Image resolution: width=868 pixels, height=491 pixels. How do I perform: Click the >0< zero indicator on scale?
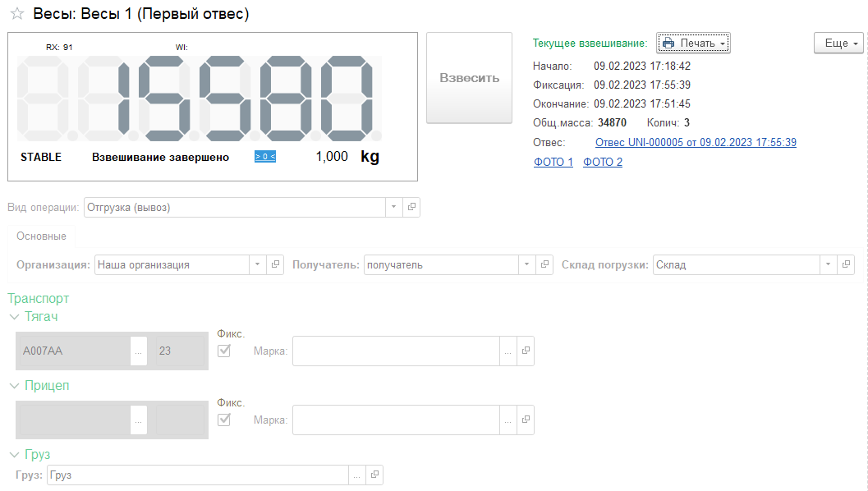(x=264, y=156)
